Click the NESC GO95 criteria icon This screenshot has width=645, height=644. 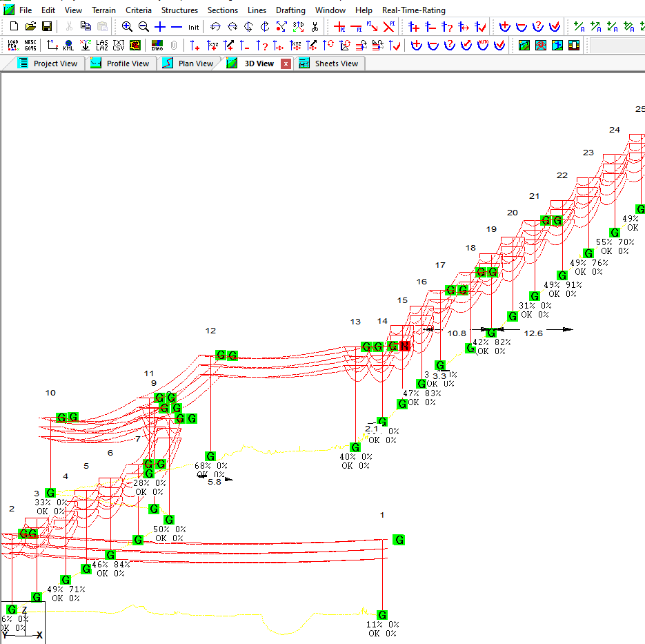click(x=30, y=46)
